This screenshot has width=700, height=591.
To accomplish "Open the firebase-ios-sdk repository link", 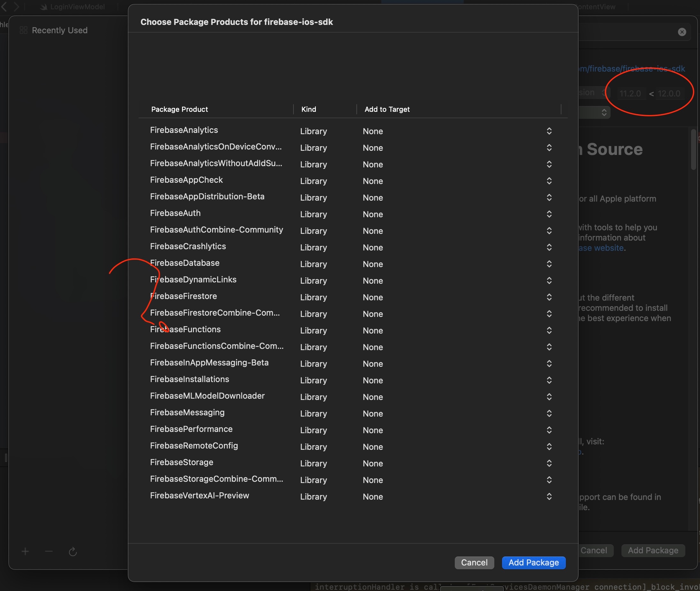I will tap(632, 69).
